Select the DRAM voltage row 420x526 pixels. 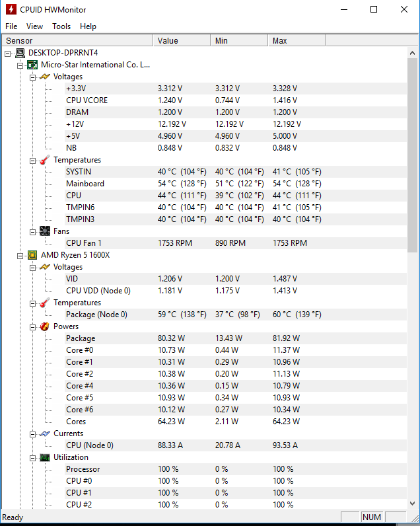(x=236, y=112)
